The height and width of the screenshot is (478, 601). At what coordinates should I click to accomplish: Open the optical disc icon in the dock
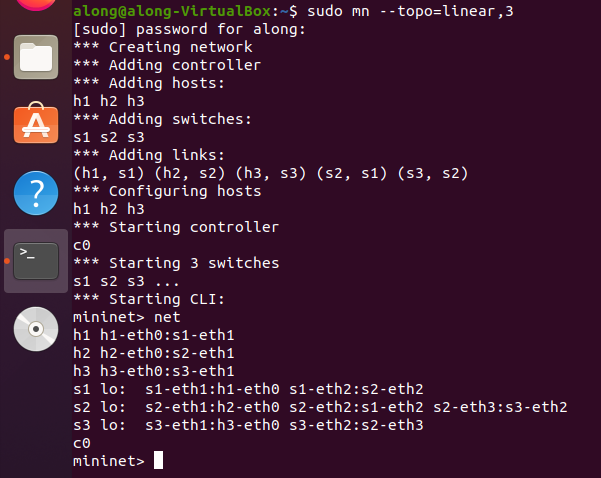(36, 327)
